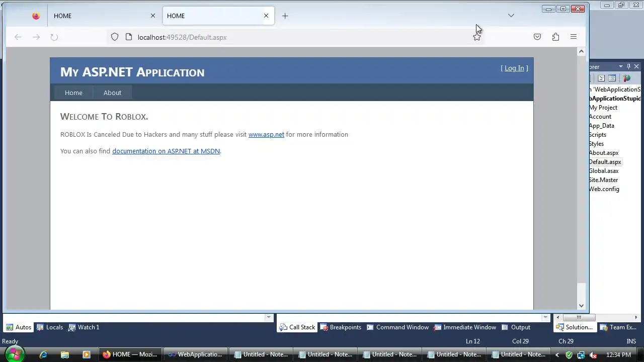
Task: Click the Welcome To Roblox heading
Action: [x=104, y=117]
